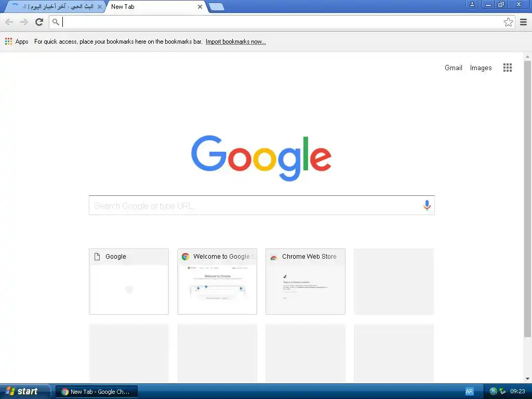532x399 pixels.
Task: Open the Apps shortcut in bookmarks bar
Action: (17, 42)
